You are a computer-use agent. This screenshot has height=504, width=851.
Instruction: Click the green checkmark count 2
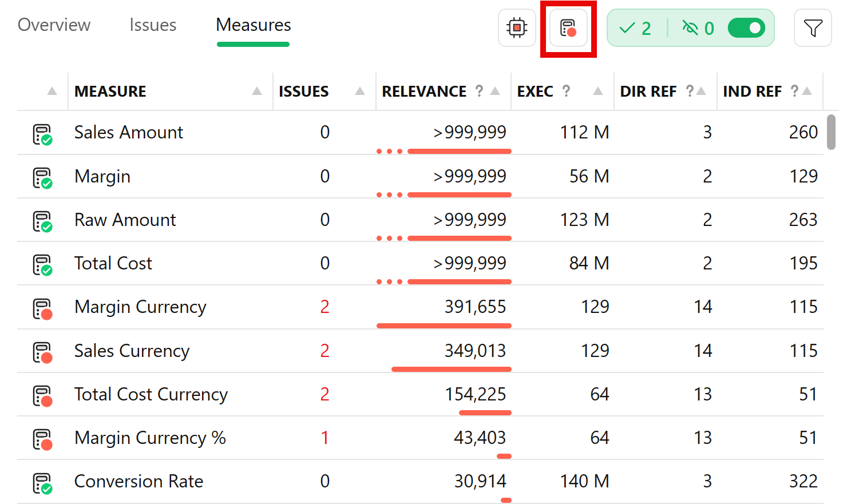(636, 28)
